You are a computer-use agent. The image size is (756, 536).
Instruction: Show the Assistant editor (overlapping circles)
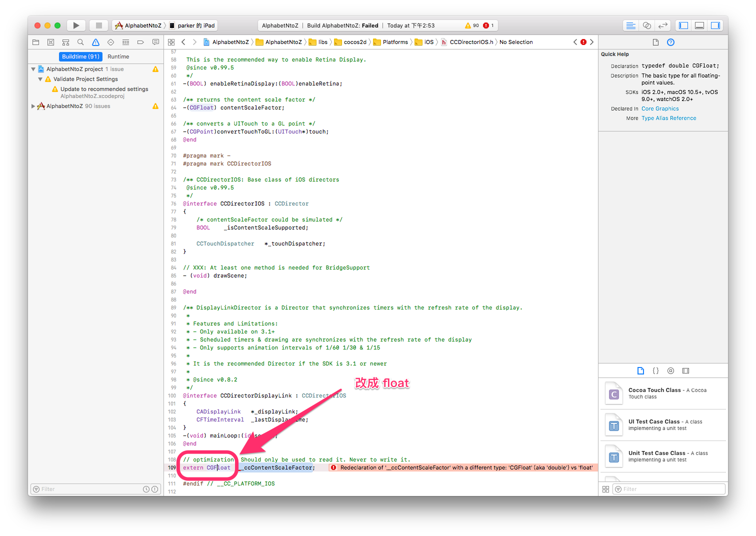(x=646, y=25)
